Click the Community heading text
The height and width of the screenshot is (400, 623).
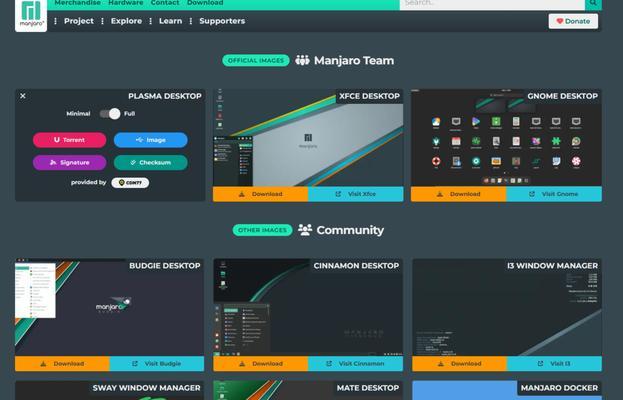coord(350,230)
